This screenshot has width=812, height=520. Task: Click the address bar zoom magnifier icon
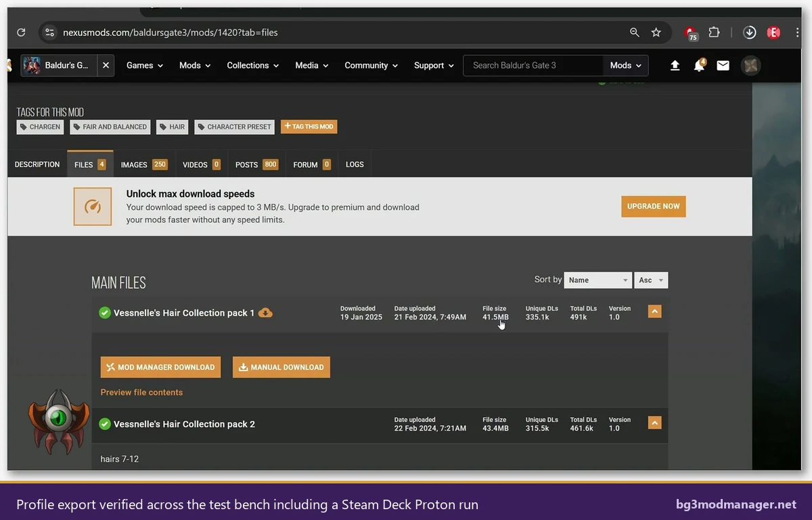pos(635,32)
